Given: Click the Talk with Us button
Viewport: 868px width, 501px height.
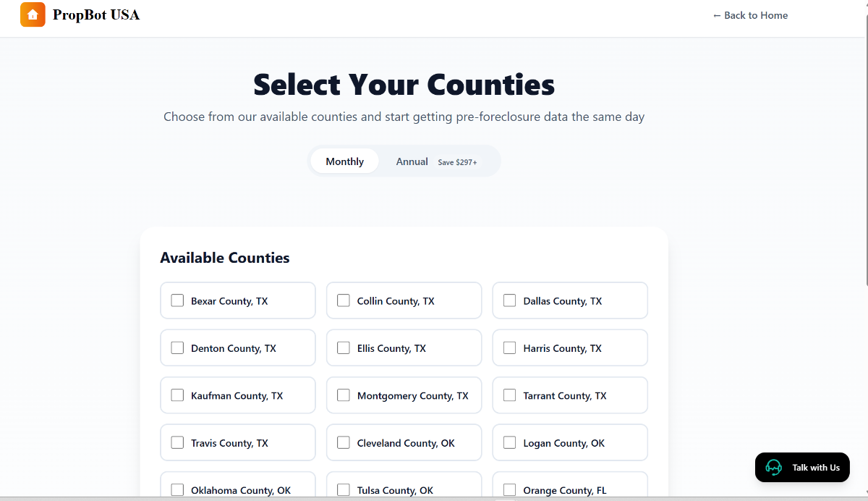Looking at the screenshot, I should [802, 467].
